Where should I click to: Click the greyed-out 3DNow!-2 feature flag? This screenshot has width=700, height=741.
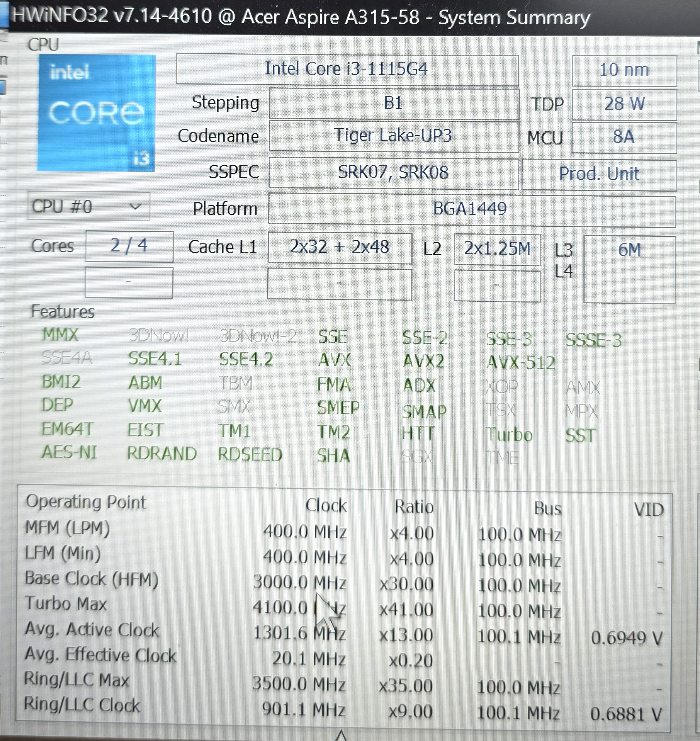click(x=258, y=337)
